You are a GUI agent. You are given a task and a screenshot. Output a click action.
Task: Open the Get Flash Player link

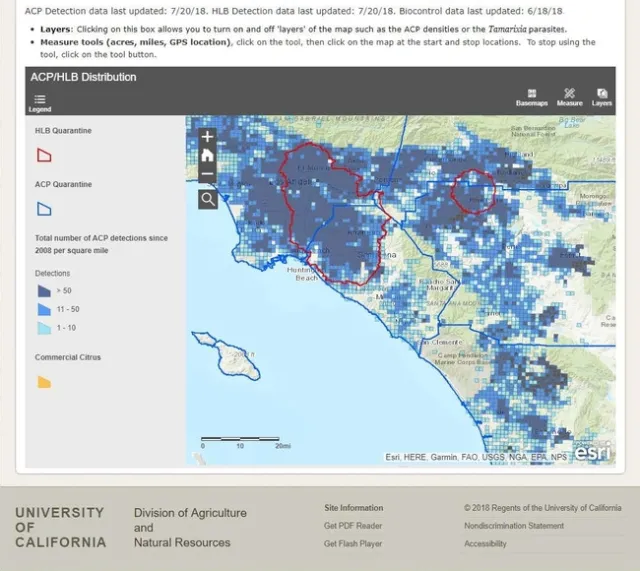pos(353,544)
